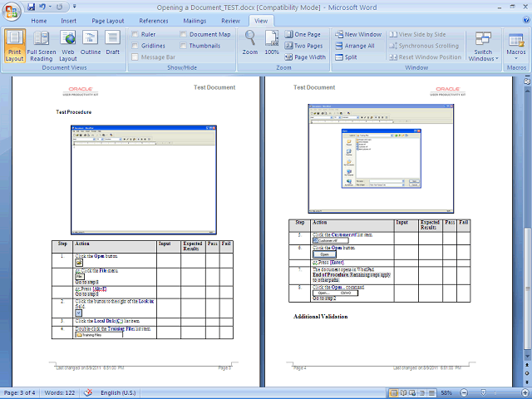Click the scroll down arrow
Viewport: 532px width, 399px height.
[x=527, y=356]
